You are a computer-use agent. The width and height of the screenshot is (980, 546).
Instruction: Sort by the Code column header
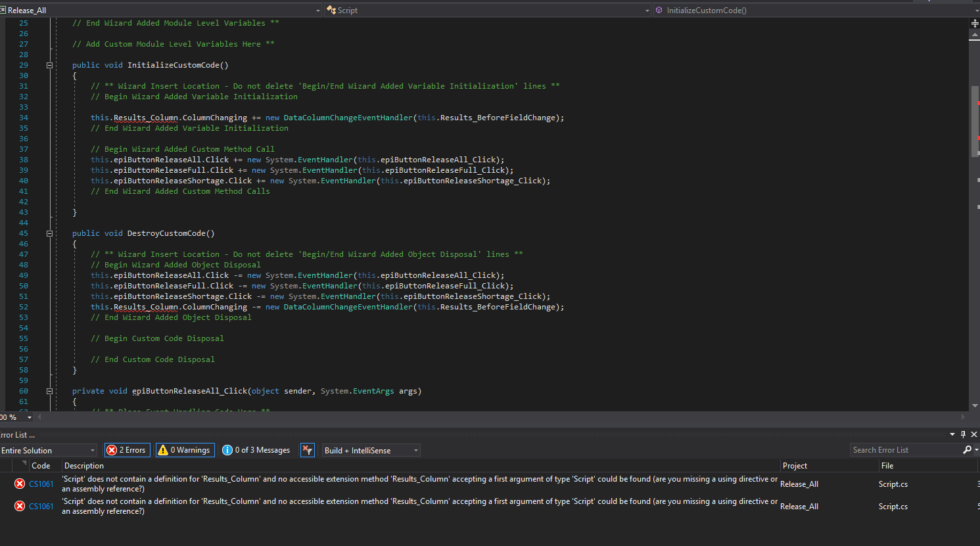point(41,465)
